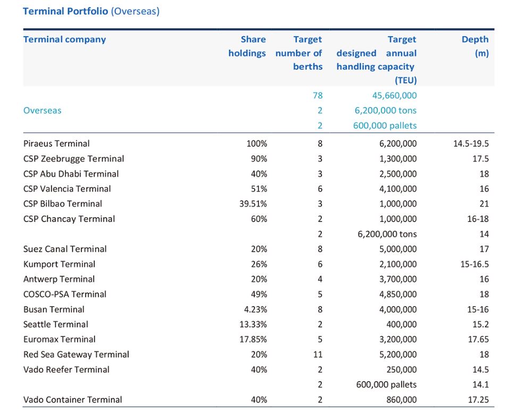Select the depth value 14.5-19.5

[471, 144]
